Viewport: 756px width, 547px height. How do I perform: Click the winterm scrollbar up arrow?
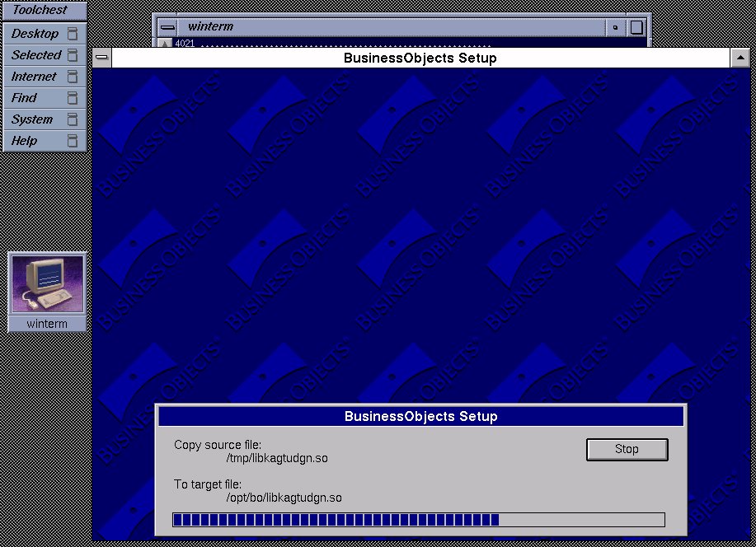click(x=165, y=44)
